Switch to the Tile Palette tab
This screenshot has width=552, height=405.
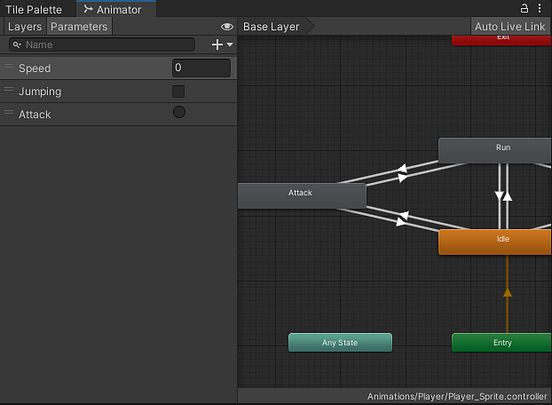click(x=34, y=10)
